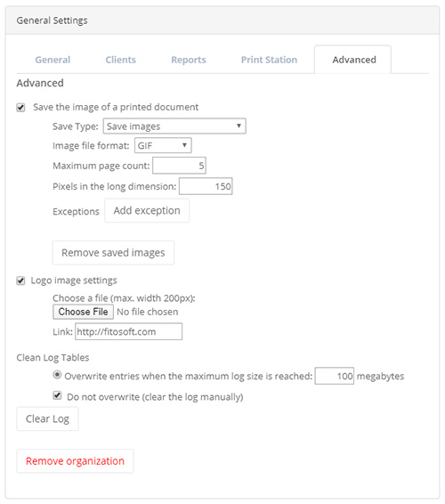Go to the Reports tab
This screenshot has height=504, width=445.
click(189, 60)
